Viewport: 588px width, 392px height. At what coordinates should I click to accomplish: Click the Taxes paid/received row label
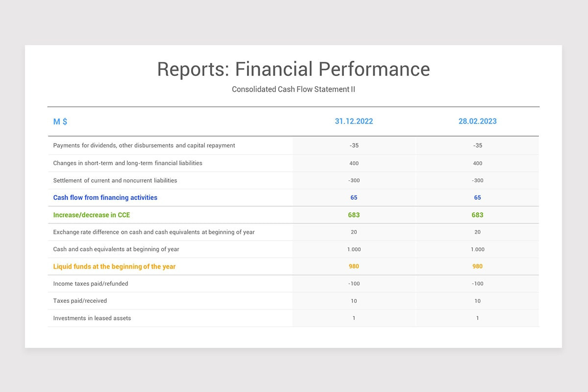click(x=80, y=300)
